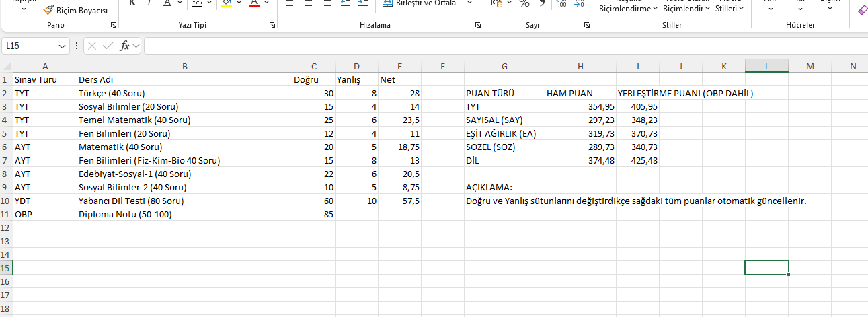Viewport: 868px width, 317px height.
Task: Click into the formula bar field
Action: (504, 46)
